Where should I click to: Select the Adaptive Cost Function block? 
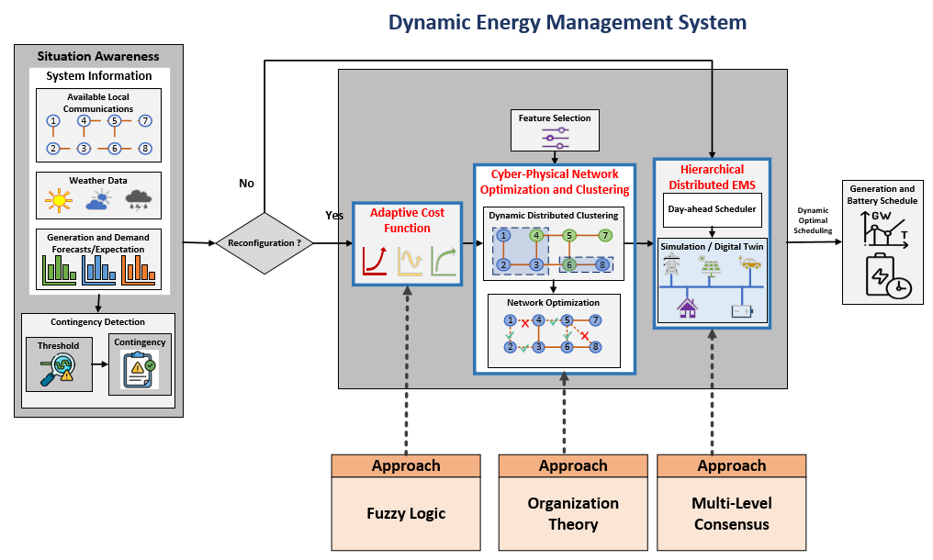408,244
